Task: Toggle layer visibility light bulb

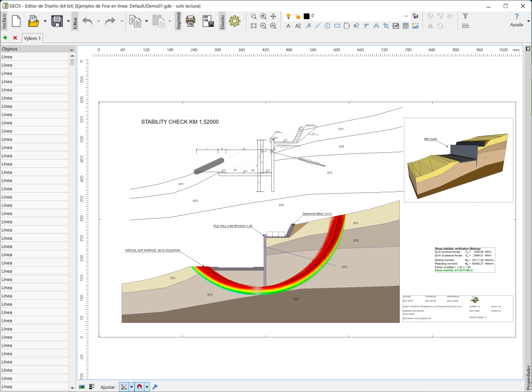Action: coord(288,16)
